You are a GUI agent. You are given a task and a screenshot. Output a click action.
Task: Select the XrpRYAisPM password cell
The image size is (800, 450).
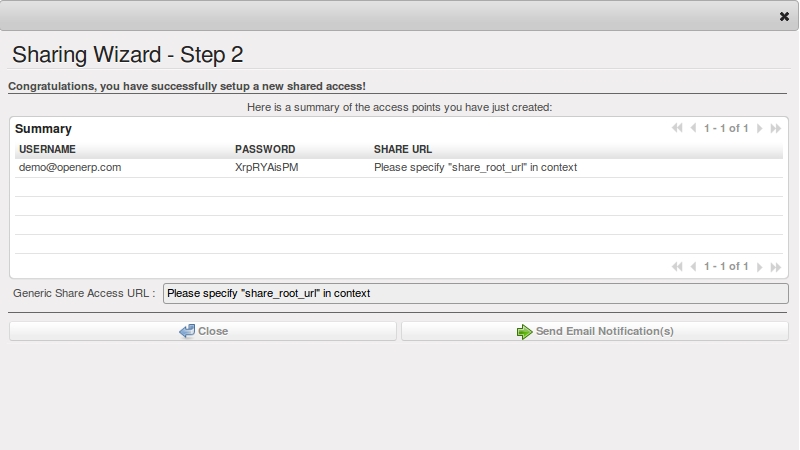click(x=267, y=168)
